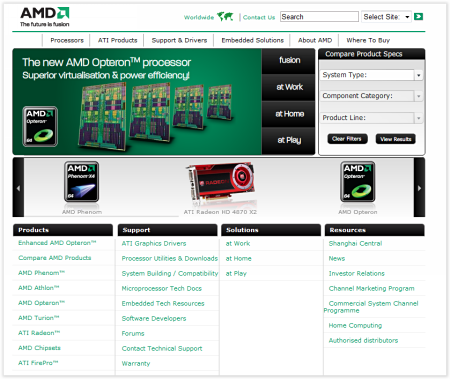Screen dimensions: 450x379
Task: Click the Opteron processor banner headline
Action: (x=107, y=62)
